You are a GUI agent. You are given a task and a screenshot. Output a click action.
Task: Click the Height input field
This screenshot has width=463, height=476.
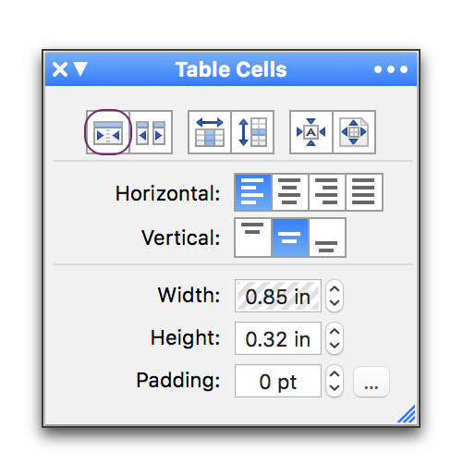coord(278,338)
